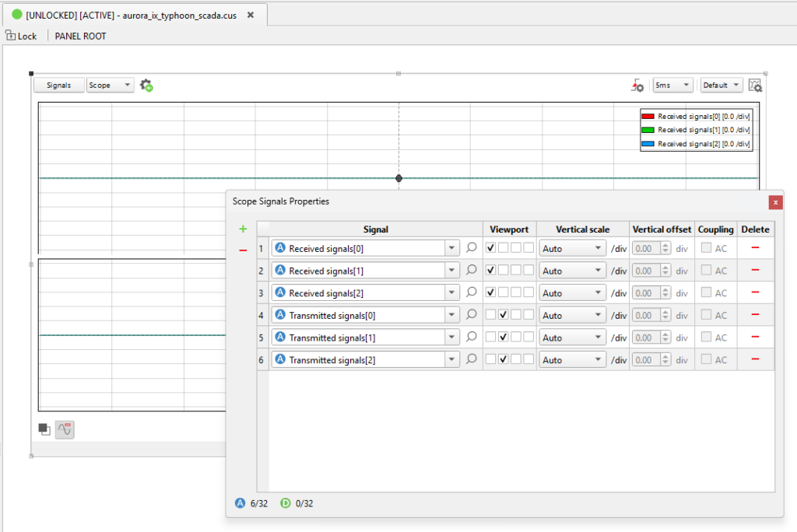The width and height of the screenshot is (797, 532).
Task: Click the Signals button
Action: (58, 86)
